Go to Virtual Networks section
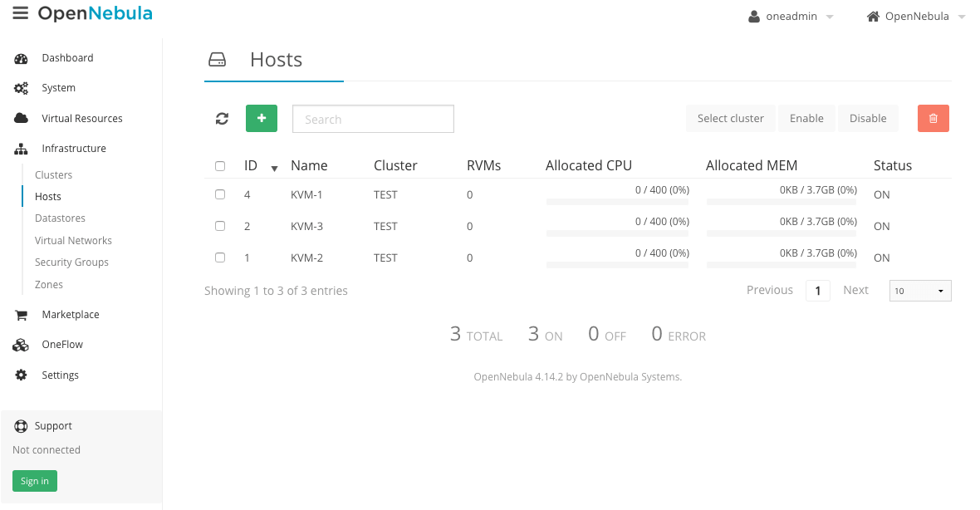 [x=73, y=241]
